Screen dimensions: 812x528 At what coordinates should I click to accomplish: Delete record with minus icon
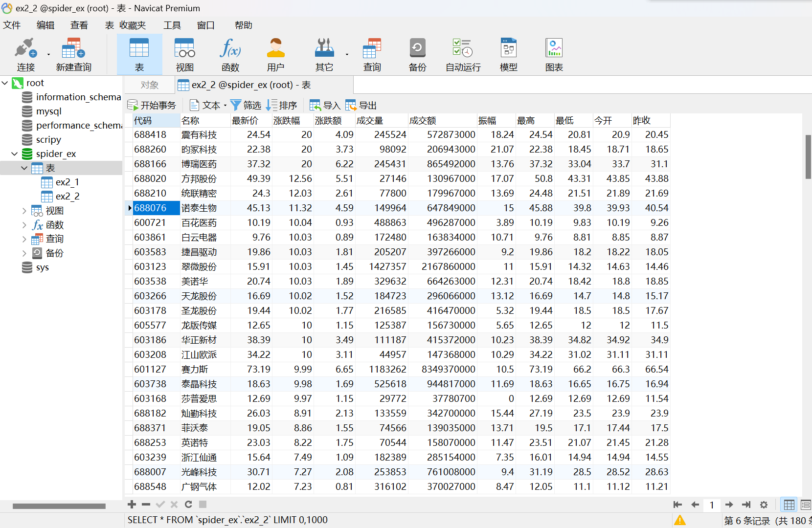pos(146,504)
